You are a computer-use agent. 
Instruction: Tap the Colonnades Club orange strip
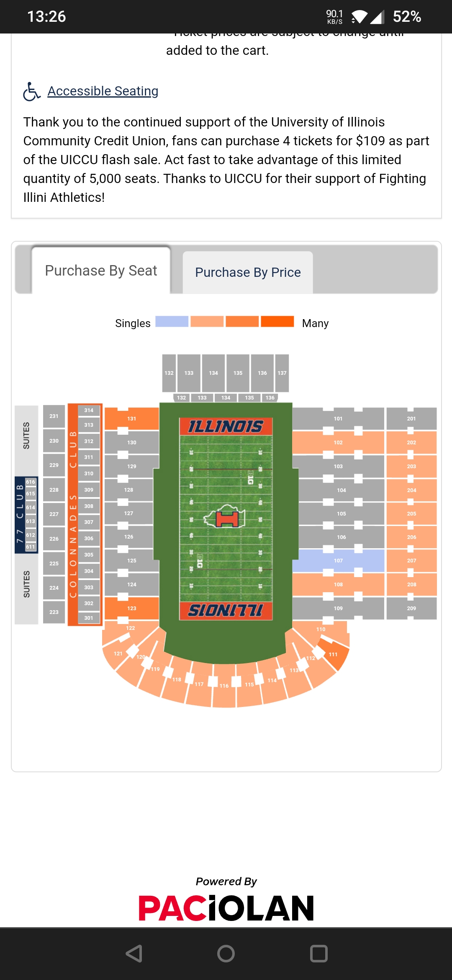73,515
